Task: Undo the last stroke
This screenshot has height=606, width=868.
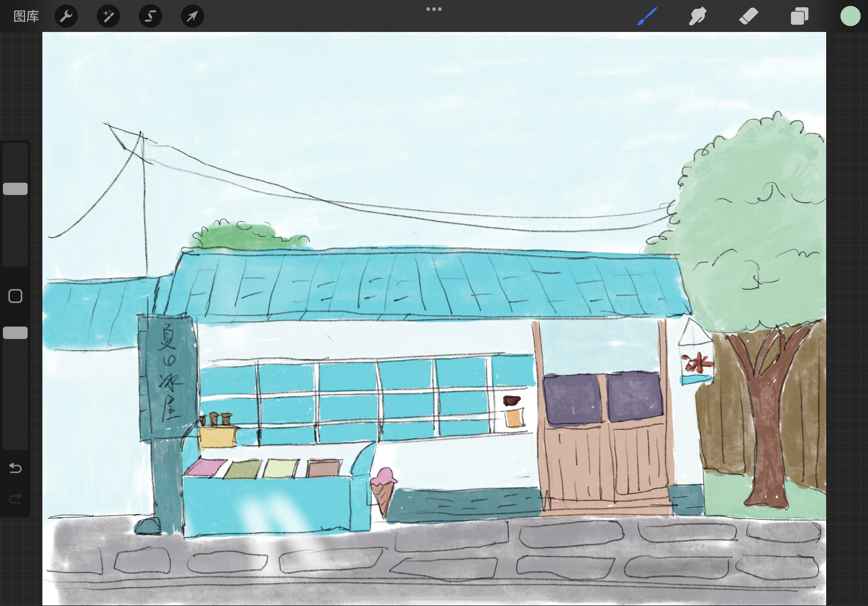Action: (15, 468)
